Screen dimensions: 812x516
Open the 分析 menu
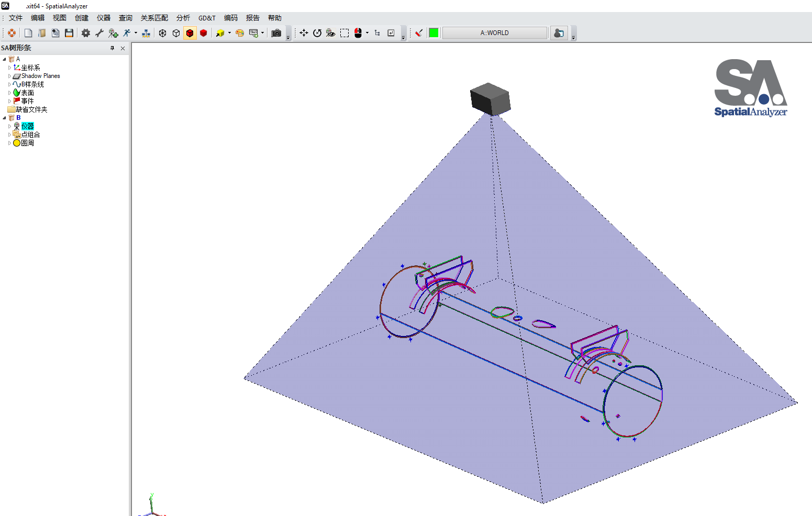click(x=183, y=18)
